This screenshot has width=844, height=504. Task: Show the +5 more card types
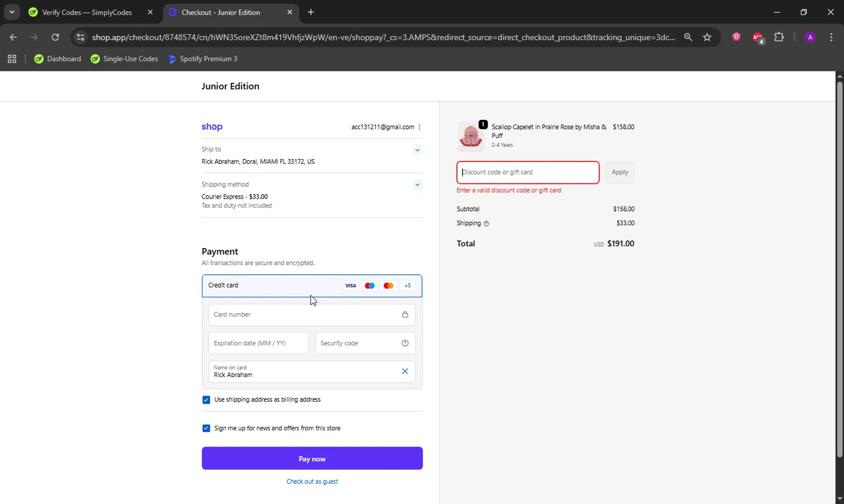(407, 286)
